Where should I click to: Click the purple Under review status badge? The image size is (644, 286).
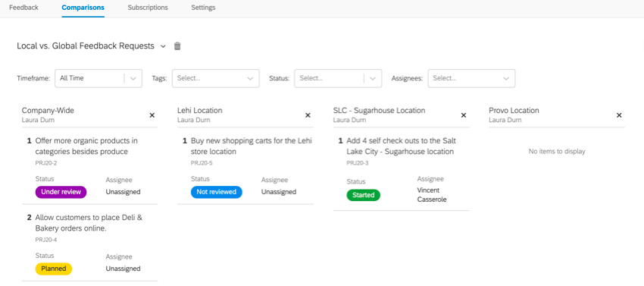point(61,192)
